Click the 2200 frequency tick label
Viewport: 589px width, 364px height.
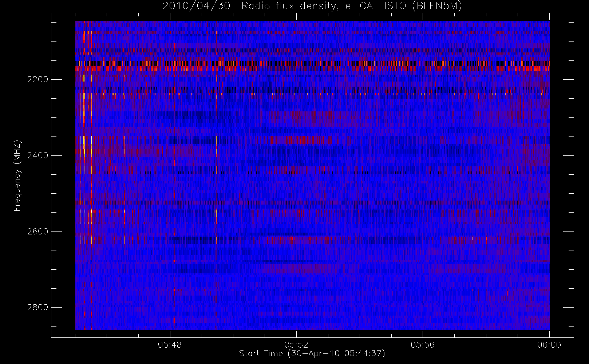click(38, 79)
